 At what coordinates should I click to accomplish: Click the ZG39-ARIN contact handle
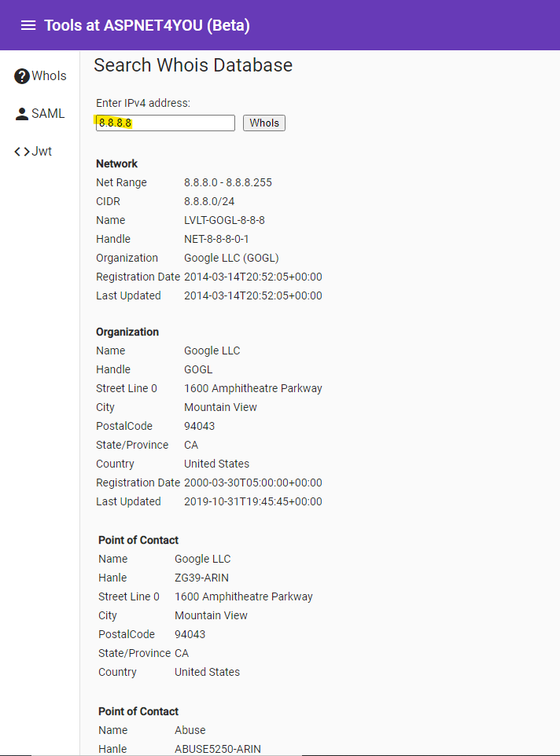coord(201,578)
